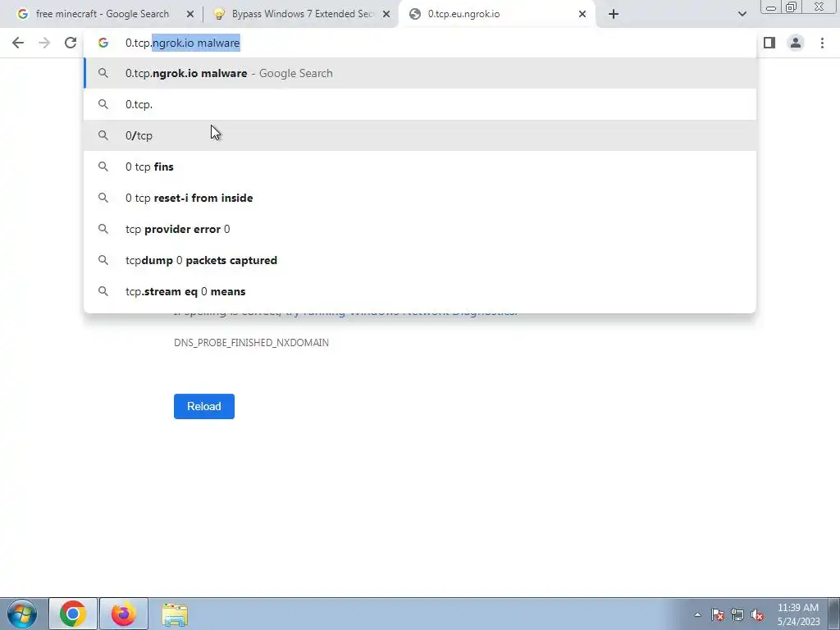Click the muted volume tray icon
The image size is (840, 630).
tap(757, 614)
